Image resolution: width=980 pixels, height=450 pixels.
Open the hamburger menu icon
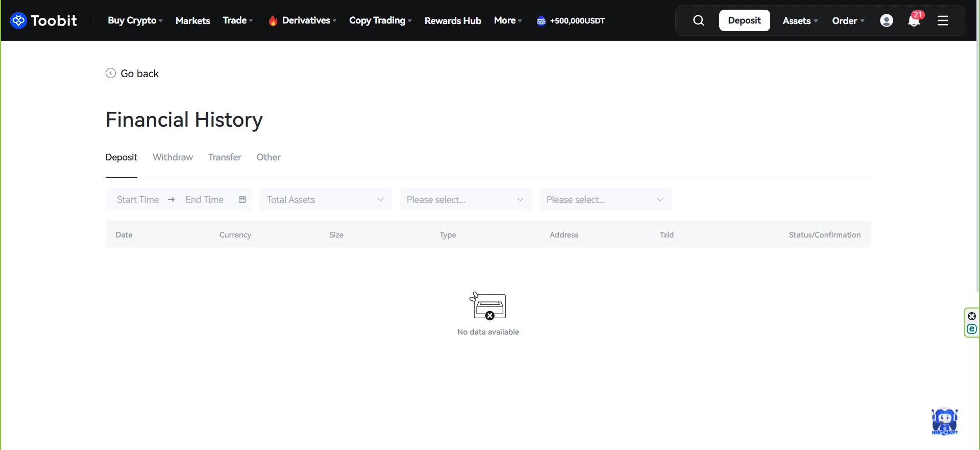[x=943, y=20]
